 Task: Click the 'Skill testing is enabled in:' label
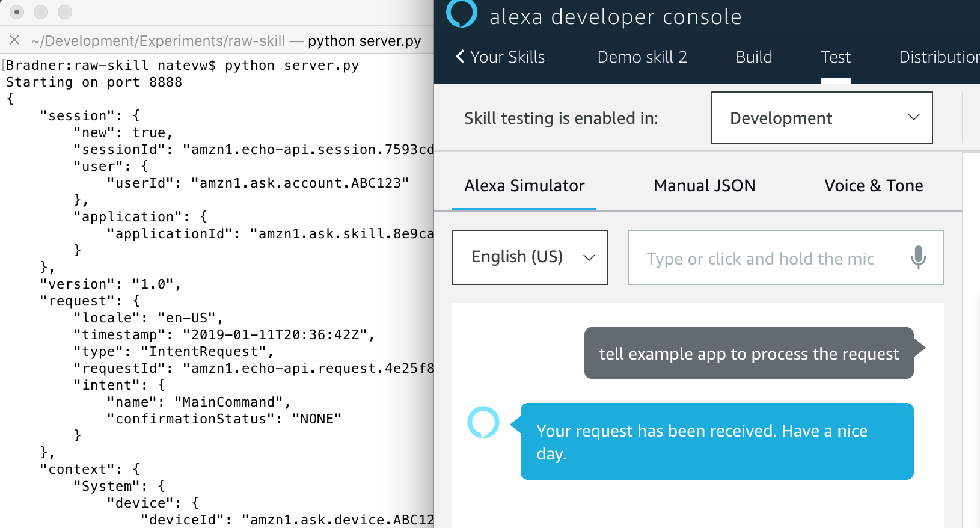561,118
